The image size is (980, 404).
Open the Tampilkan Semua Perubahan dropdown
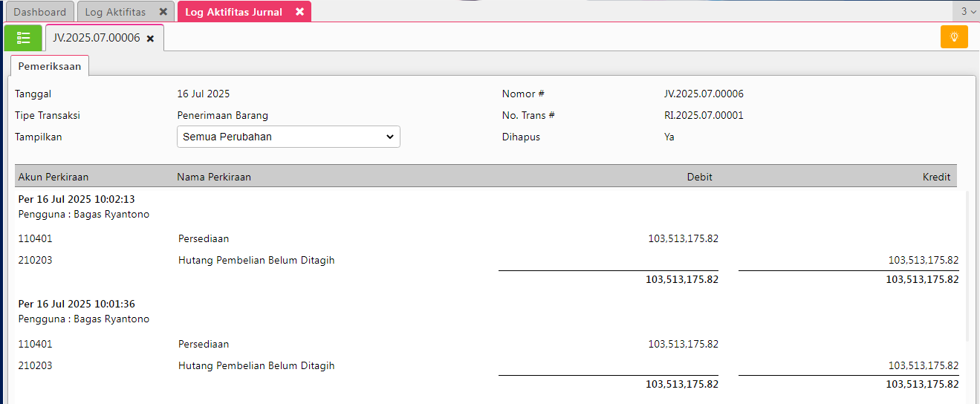[x=288, y=137]
